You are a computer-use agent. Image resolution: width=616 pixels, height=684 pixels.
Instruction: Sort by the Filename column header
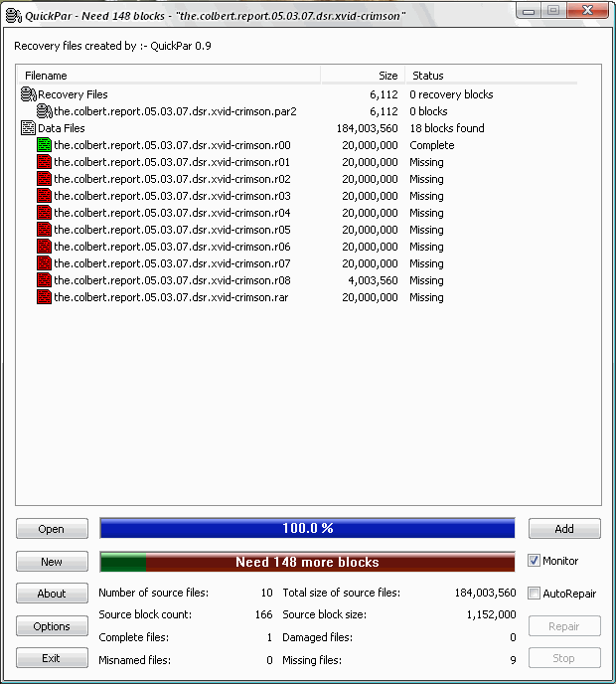(169, 76)
